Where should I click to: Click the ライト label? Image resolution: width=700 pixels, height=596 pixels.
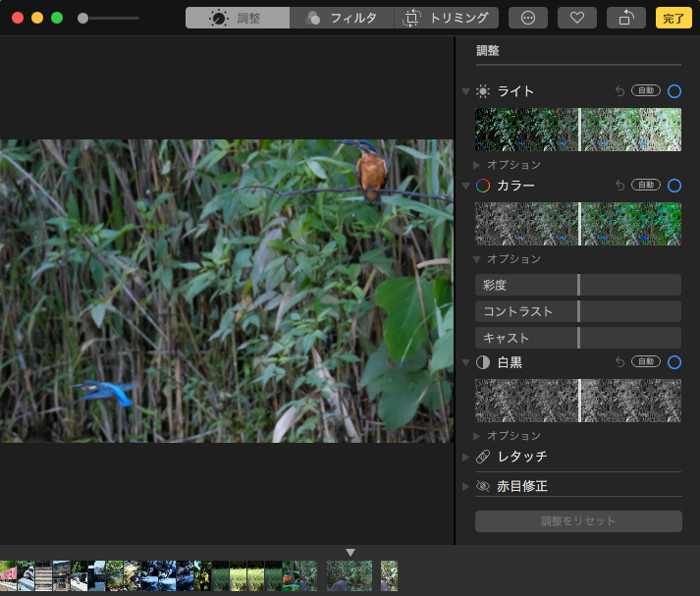[515, 91]
